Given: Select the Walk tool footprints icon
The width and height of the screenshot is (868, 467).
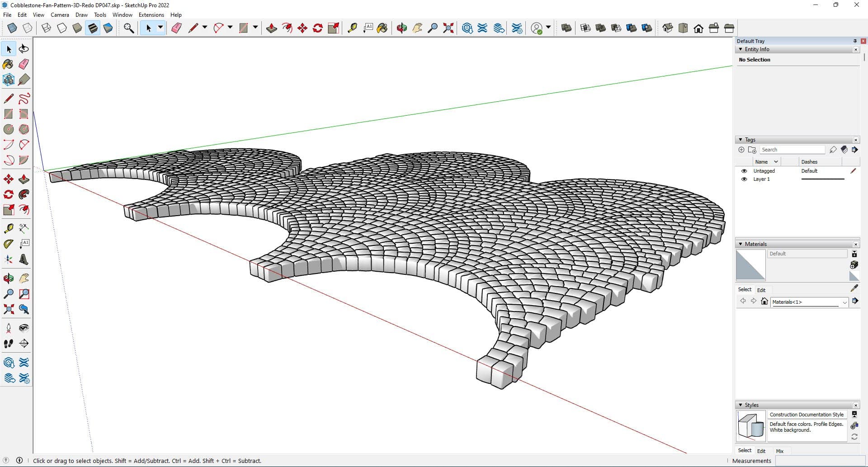Looking at the screenshot, I should (8, 344).
